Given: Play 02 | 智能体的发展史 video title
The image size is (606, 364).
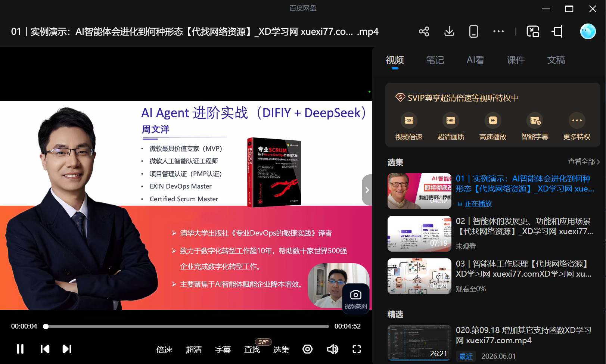Looking at the screenshot, I should tap(525, 226).
